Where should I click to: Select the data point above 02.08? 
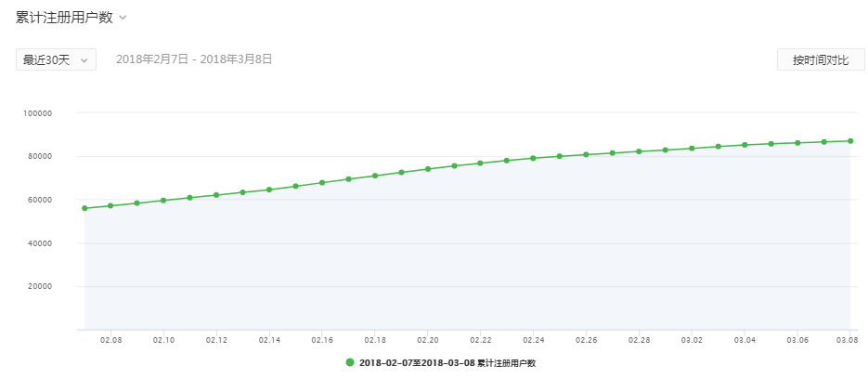pos(110,205)
